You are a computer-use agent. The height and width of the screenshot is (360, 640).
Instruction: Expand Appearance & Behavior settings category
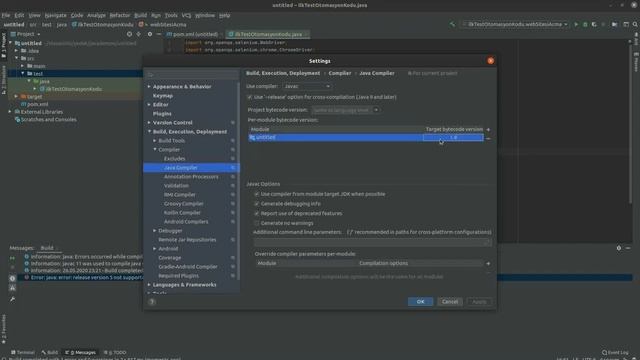point(149,87)
